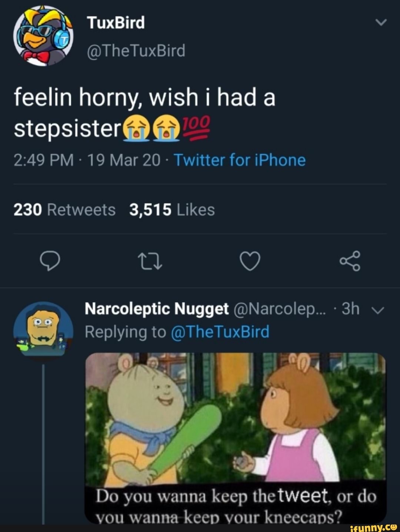This screenshot has height=532, width=400.
Task: Click the reply speech bubble icon
Action: point(50,261)
